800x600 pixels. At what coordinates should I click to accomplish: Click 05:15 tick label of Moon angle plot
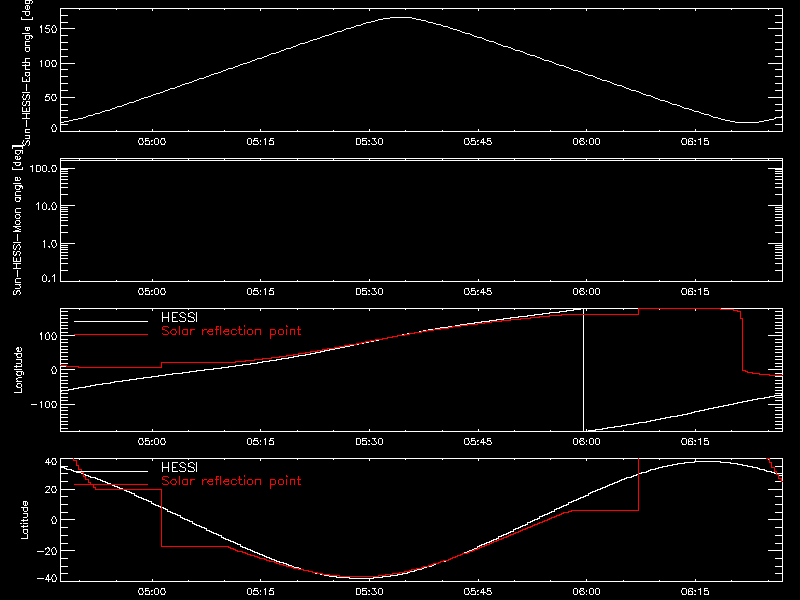(x=261, y=292)
